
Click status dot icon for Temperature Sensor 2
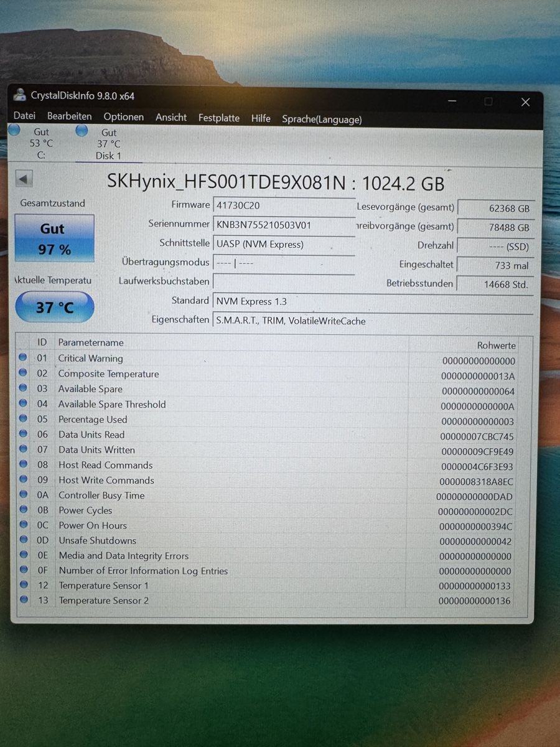[24, 599]
